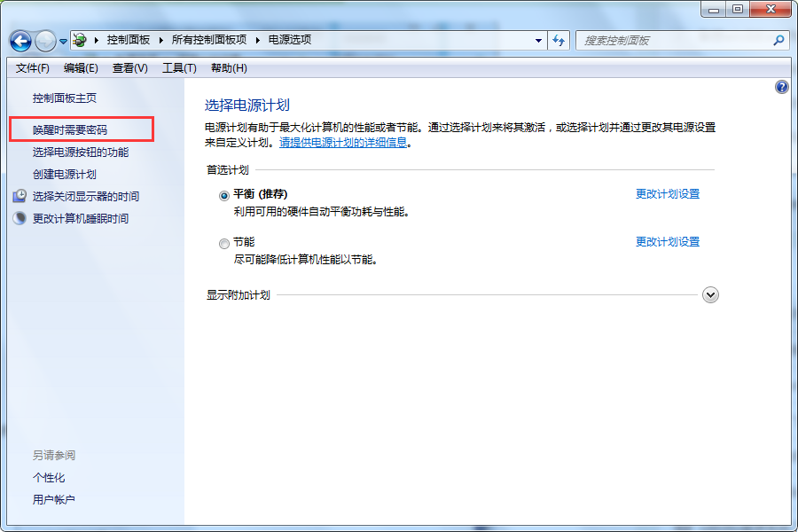Click the 搜索控制面板 search input field
Viewport: 798px width, 532px height.
tap(674, 40)
